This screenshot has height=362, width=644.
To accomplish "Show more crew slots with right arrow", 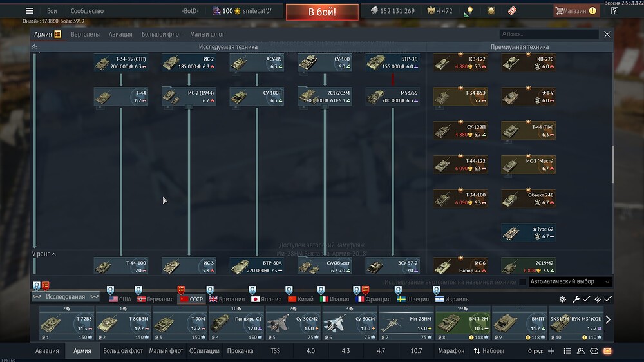I will 608,319.
